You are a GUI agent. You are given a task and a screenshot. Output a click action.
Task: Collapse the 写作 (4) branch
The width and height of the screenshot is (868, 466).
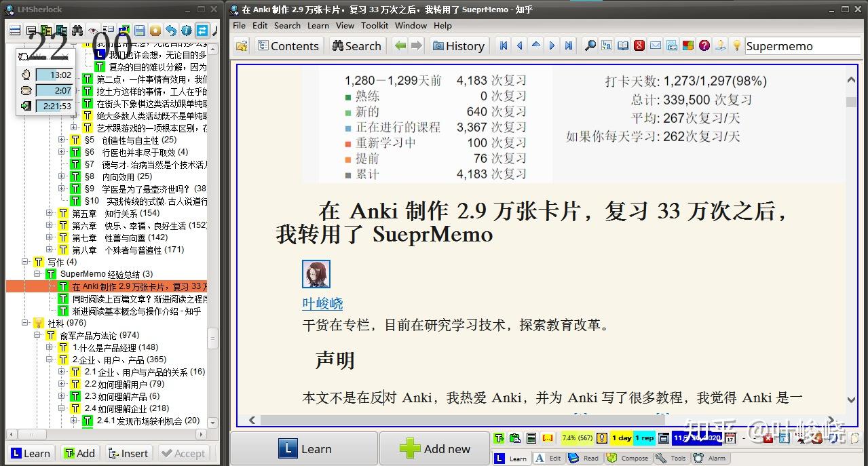(x=25, y=262)
